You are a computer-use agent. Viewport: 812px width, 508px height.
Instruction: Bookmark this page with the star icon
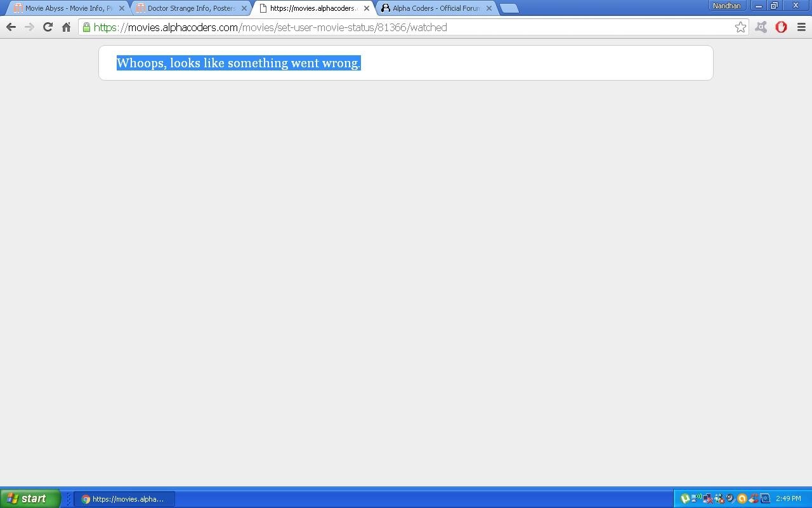click(740, 27)
